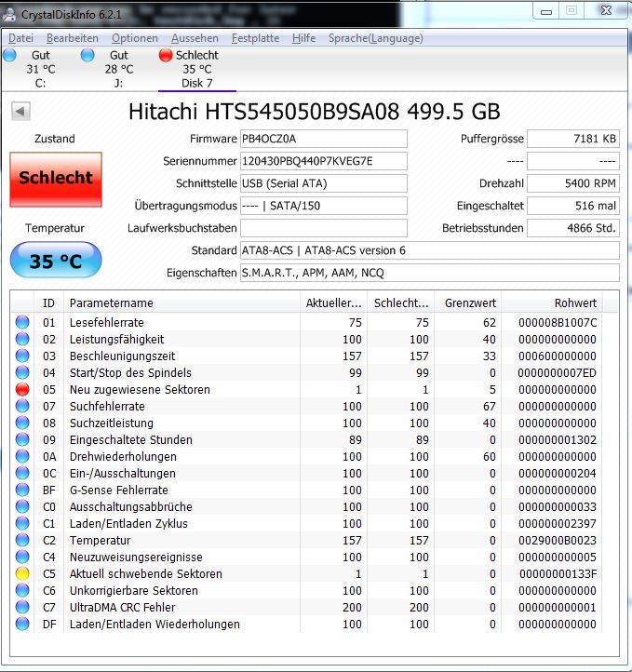Click the raw value 0029000B0023
The image size is (632, 672).
tap(558, 541)
